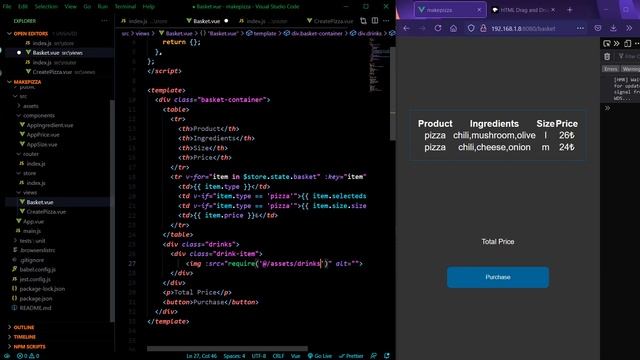Open the Compare Changes icon in the editor title bar

[363, 21]
